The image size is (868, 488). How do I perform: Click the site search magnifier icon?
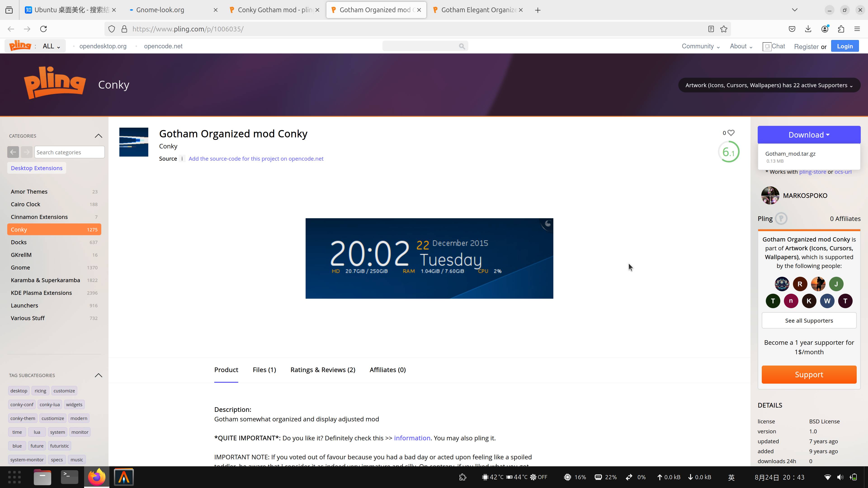462,46
